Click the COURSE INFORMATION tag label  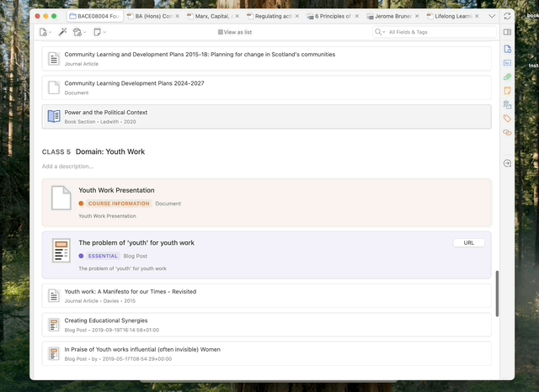click(x=119, y=204)
